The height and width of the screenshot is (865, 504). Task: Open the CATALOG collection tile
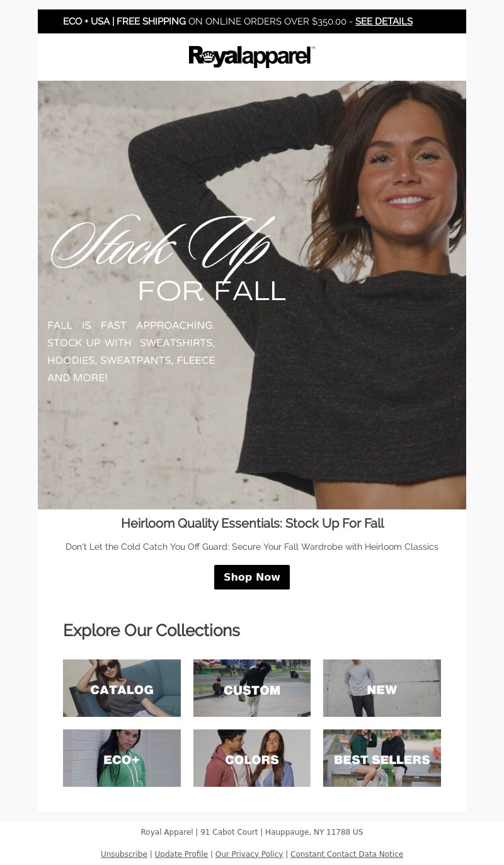tap(122, 688)
